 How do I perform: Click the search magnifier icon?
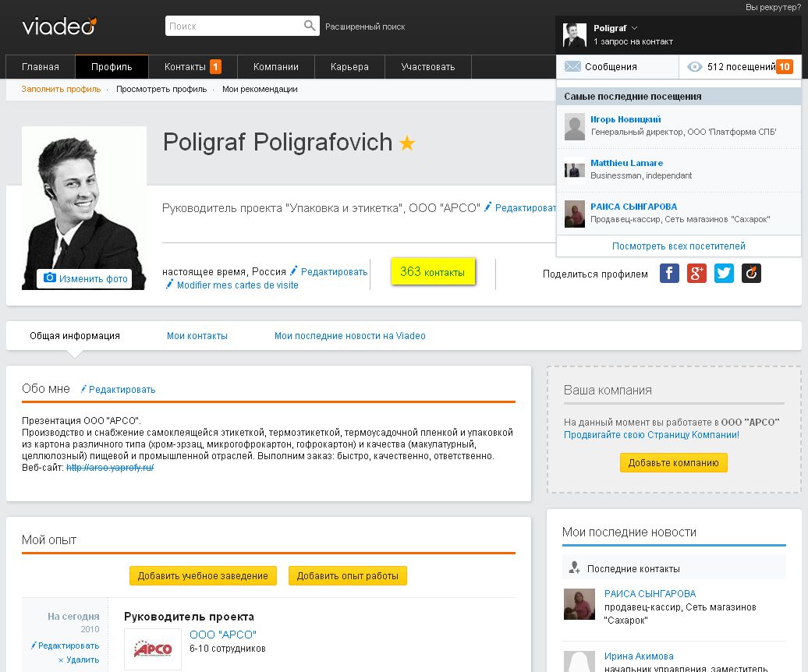pos(310,27)
